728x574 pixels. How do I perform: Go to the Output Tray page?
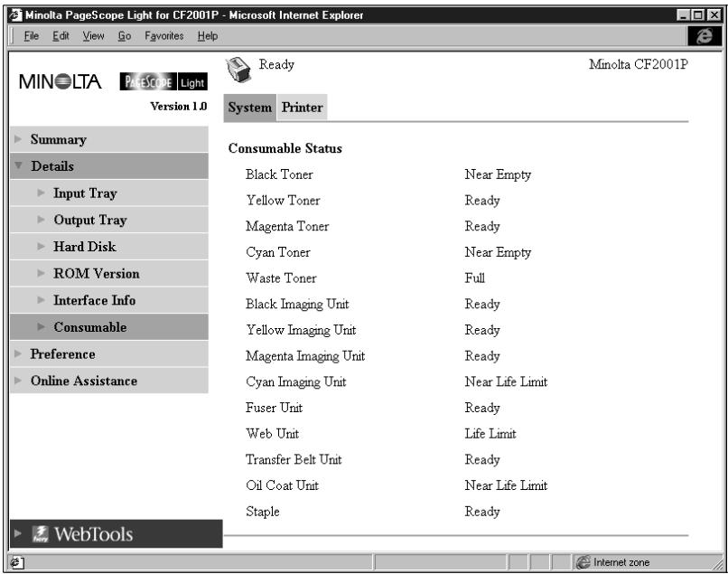pyautogui.click(x=90, y=220)
